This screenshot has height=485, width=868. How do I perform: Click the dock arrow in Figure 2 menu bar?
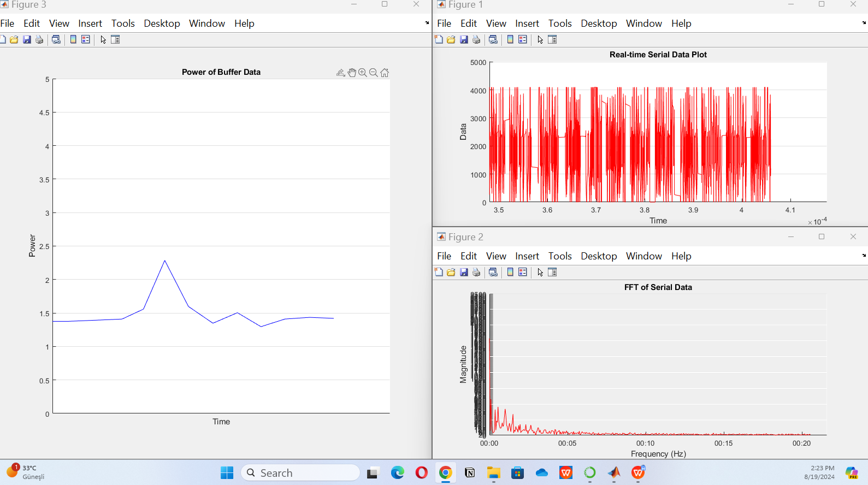point(864,256)
